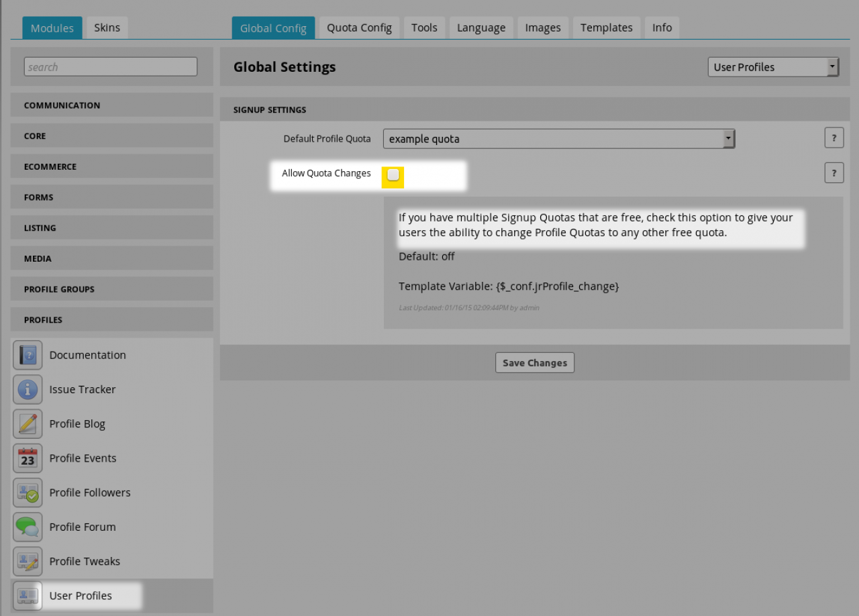
Task: Expand the Ecommerce category
Action: click(x=111, y=166)
